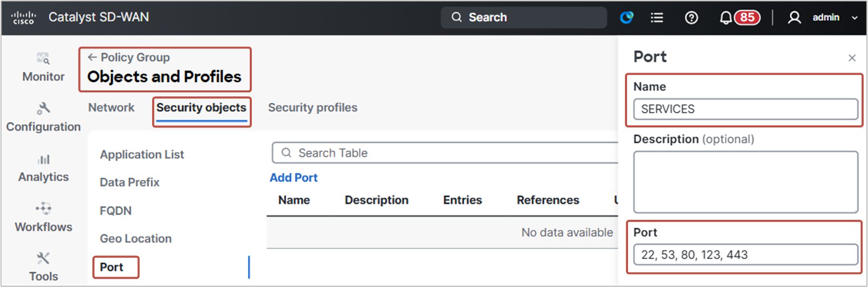Select Geo Location in object list
This screenshot has width=868, height=287.
point(136,239)
